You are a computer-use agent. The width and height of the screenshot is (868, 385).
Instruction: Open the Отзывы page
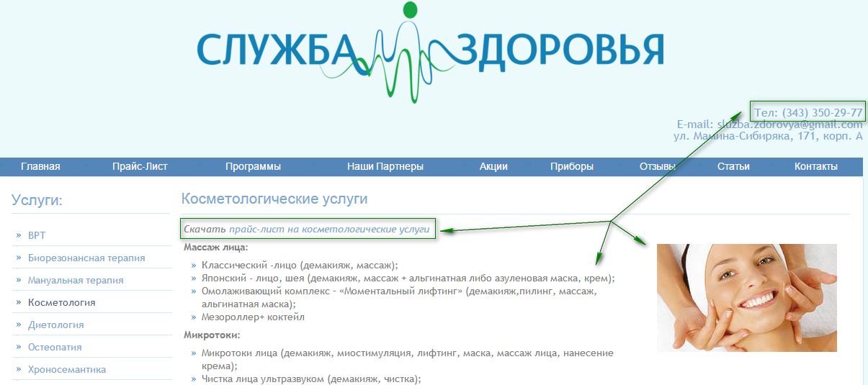click(658, 166)
